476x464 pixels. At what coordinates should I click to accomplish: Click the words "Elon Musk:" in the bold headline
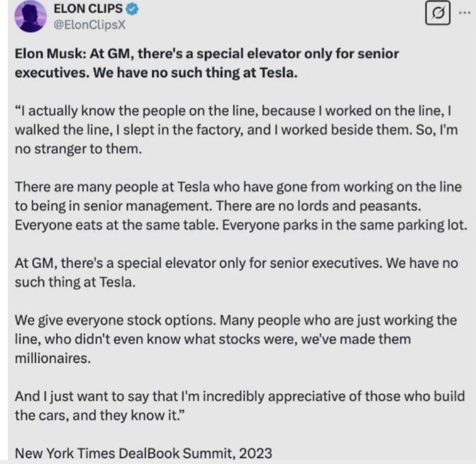point(40,54)
